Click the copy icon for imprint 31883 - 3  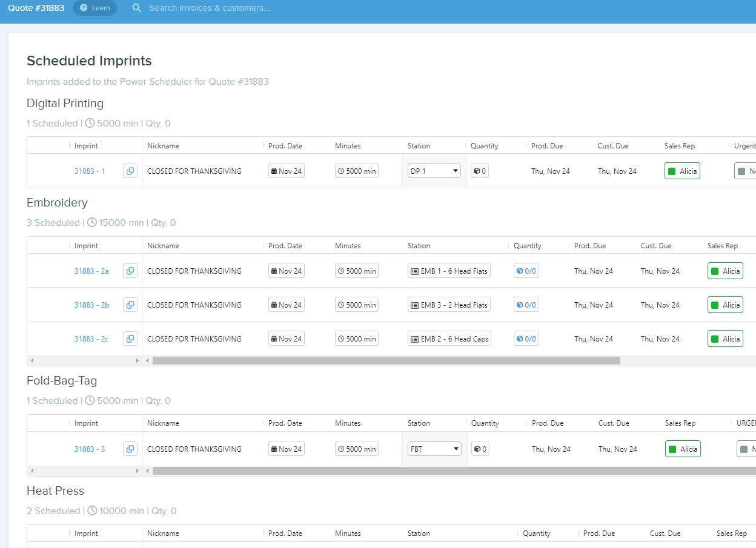130,449
